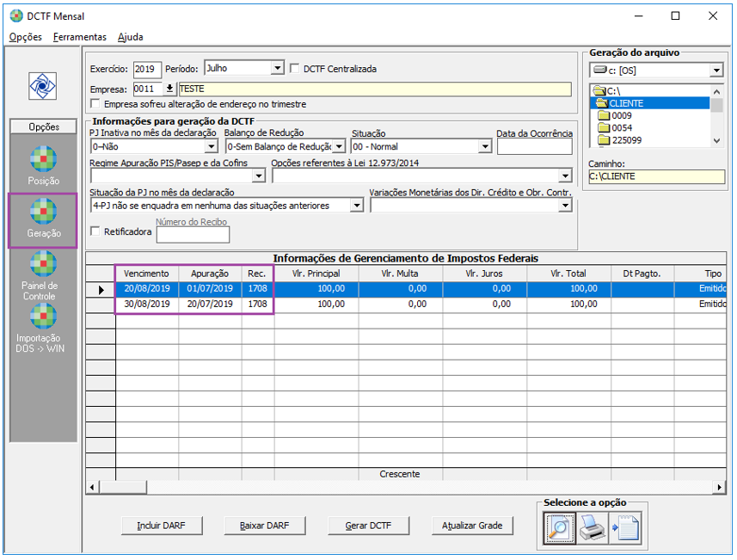Click the 01/07/2019 apuração cell

pyautogui.click(x=210, y=289)
